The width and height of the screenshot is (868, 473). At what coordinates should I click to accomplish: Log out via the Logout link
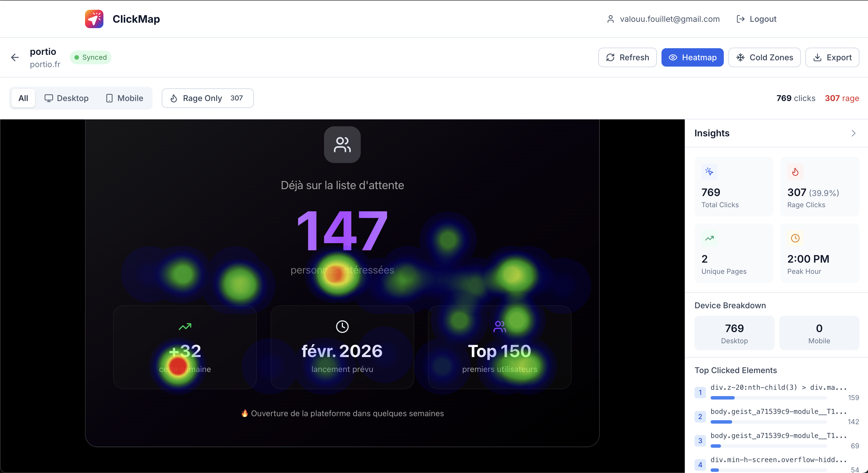tap(756, 19)
